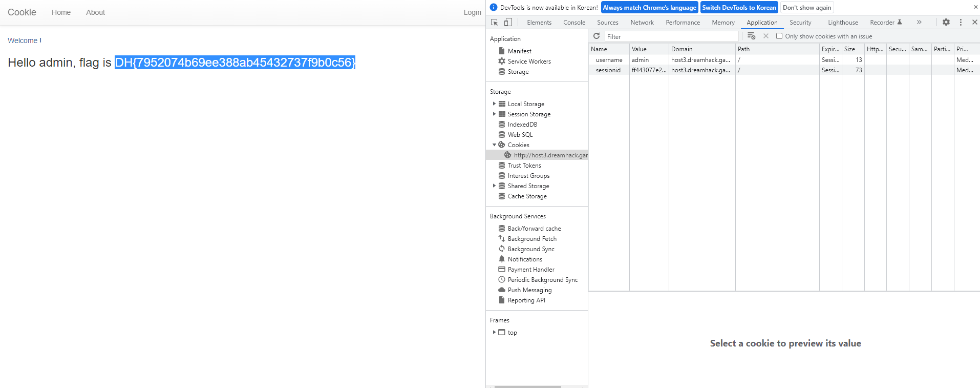Image resolution: width=980 pixels, height=388 pixels.
Task: Click Don't show again button
Action: click(807, 7)
